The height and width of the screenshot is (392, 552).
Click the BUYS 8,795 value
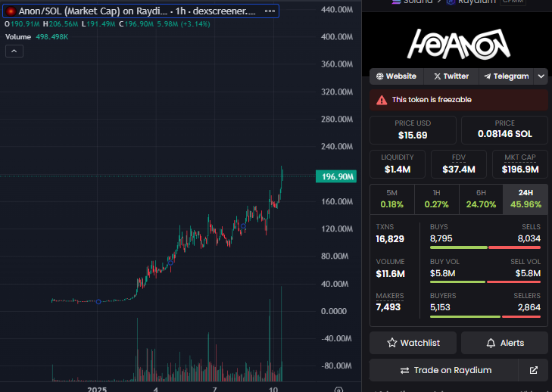[x=441, y=238]
